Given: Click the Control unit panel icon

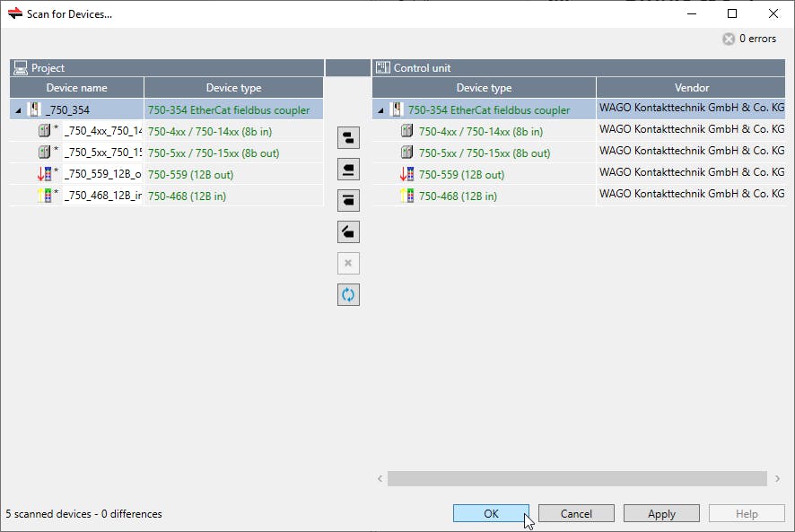Looking at the screenshot, I should pyautogui.click(x=383, y=67).
